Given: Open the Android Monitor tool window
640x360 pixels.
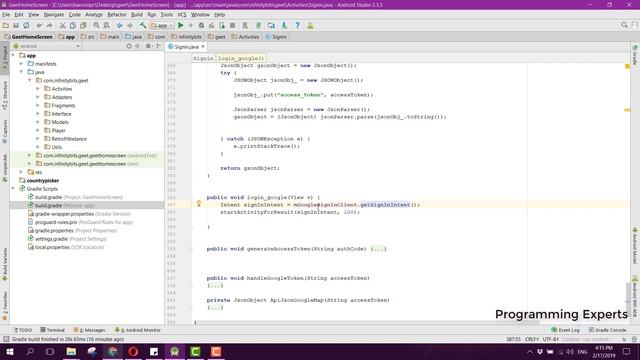Looking at the screenshot, I should pyautogui.click(x=138, y=330).
